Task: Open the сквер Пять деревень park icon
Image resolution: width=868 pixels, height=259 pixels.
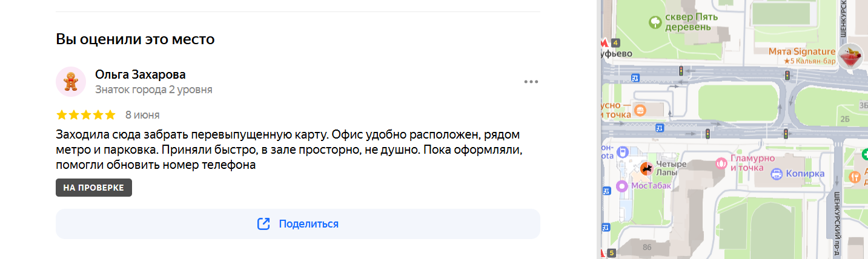Action: click(x=656, y=23)
